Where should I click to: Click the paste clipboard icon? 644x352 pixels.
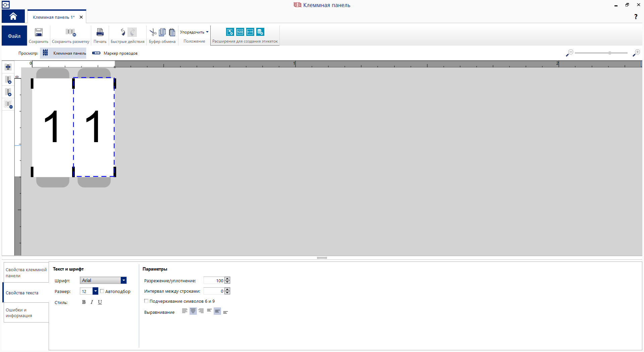tap(172, 32)
